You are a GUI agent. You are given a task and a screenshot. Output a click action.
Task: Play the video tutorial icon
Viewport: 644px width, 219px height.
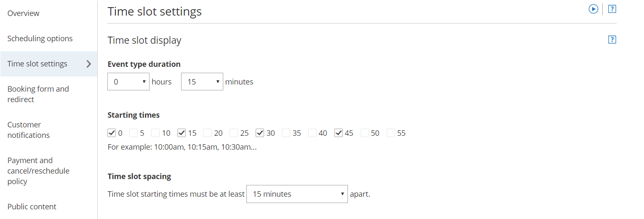coord(593,9)
